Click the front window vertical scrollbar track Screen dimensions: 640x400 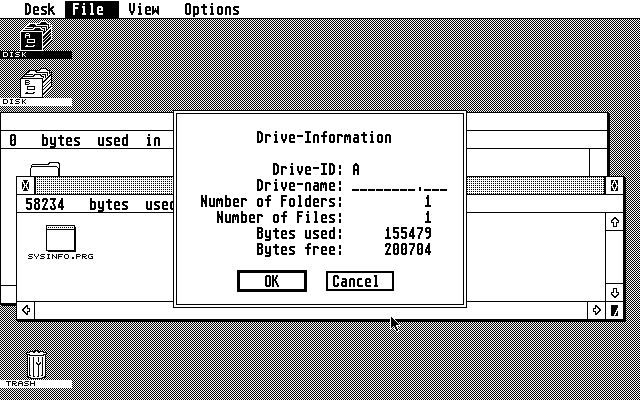[615, 257]
